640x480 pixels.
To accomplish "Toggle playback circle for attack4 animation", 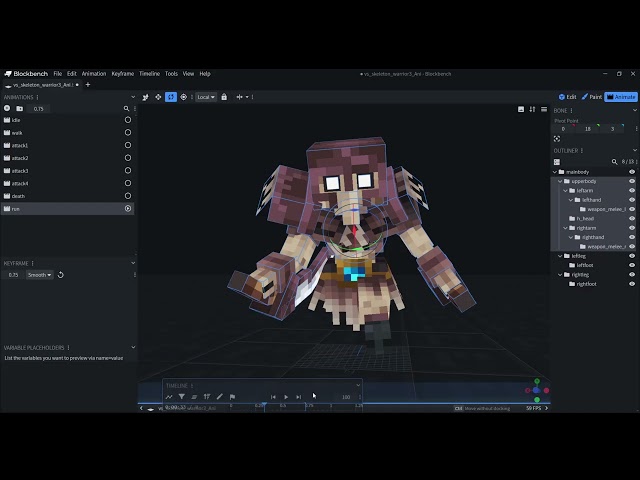I will (128, 183).
